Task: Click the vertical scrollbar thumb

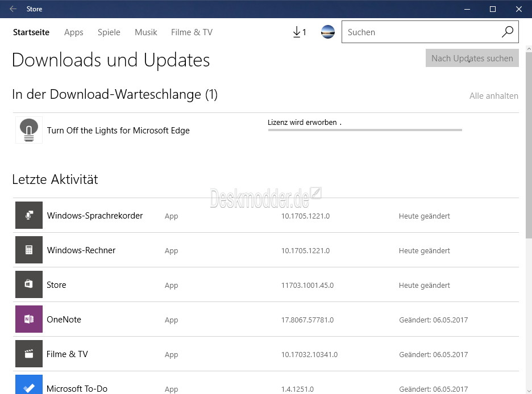Action: point(529,146)
